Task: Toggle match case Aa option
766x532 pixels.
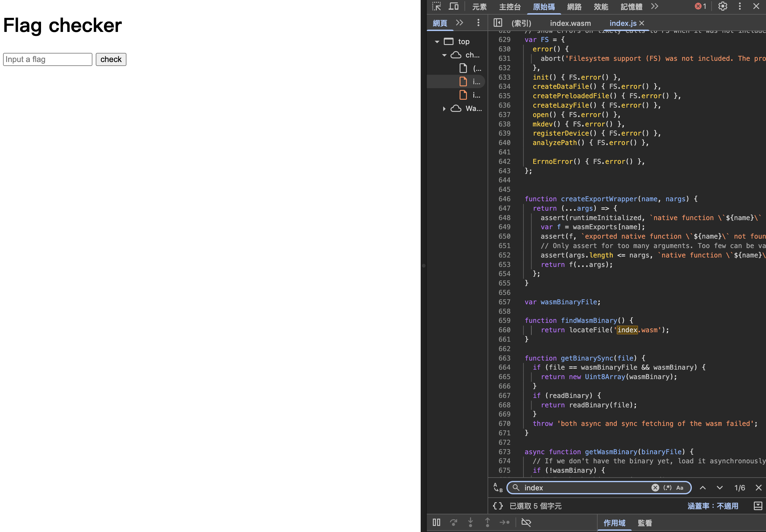Action: 680,487
